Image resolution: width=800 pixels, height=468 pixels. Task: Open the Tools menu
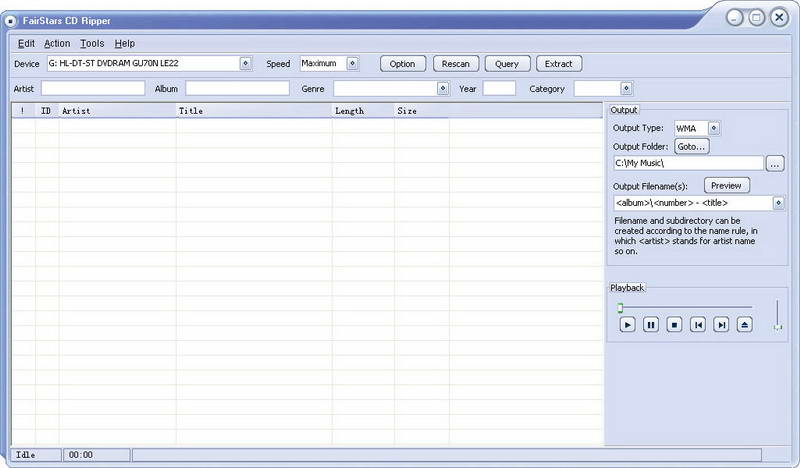pyautogui.click(x=92, y=43)
